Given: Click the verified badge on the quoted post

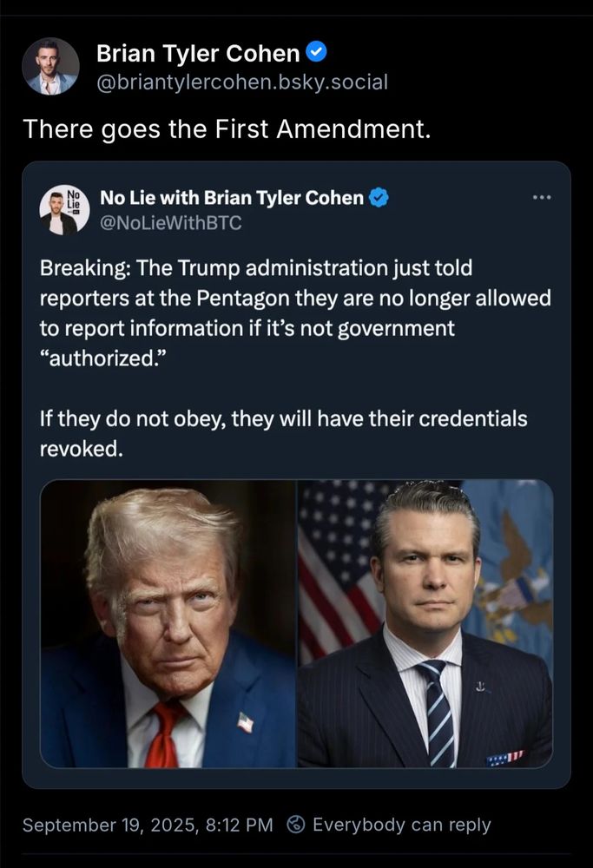Looking at the screenshot, I should coord(379,198).
